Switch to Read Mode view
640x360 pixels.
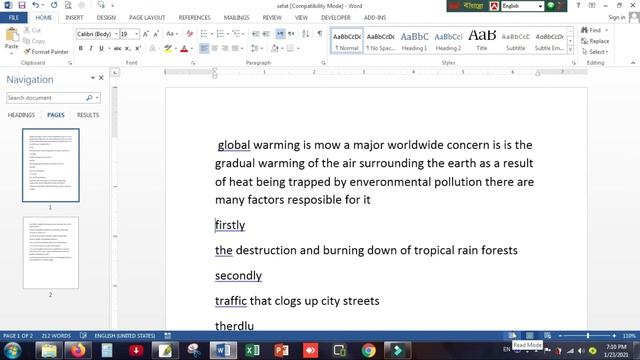click(512, 336)
